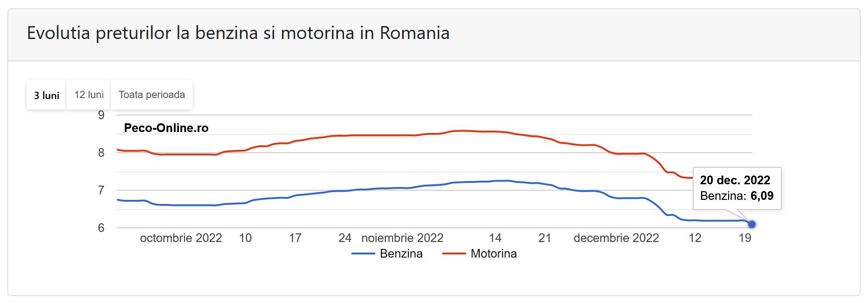Click the Benzina 6,09 tooltip value
The image size is (868, 303).
(762, 196)
